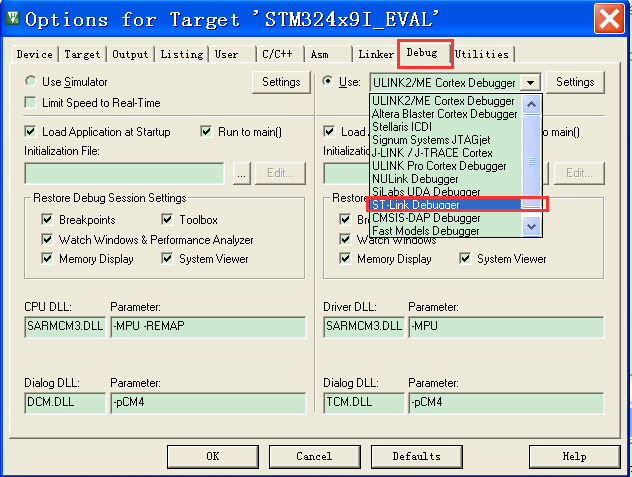Click dropdown list scroll up arrow
This screenshot has width=632, height=477.
coord(532,104)
